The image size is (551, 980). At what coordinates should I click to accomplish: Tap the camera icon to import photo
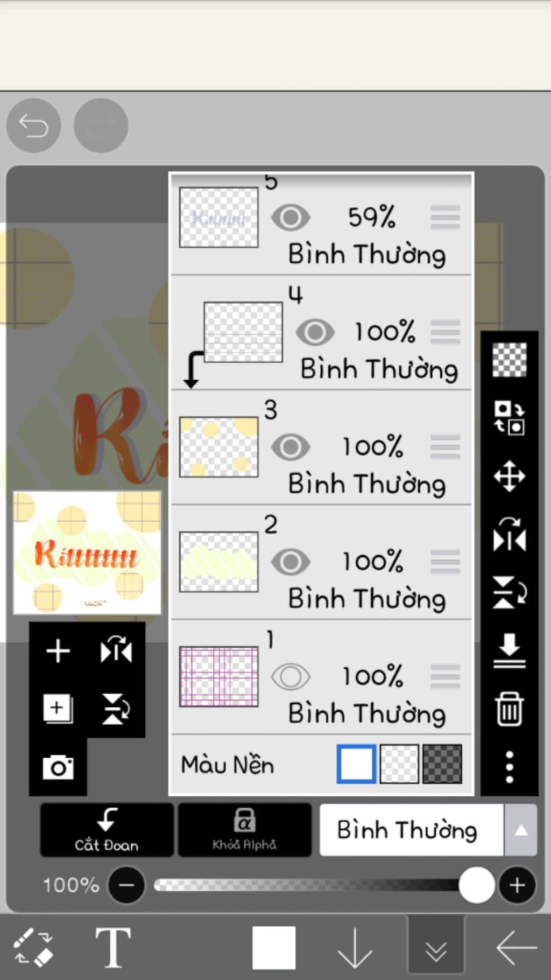tap(58, 767)
